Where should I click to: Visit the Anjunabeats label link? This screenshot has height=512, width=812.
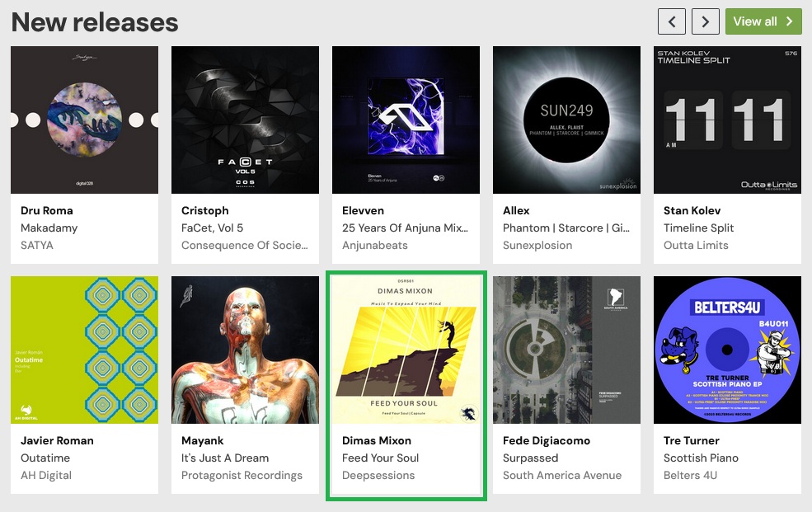[375, 246]
